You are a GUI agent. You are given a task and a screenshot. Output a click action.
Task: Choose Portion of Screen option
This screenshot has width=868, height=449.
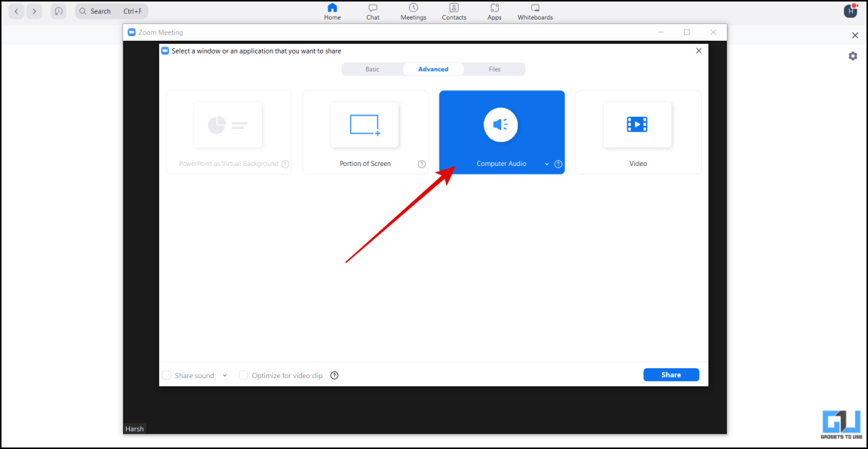click(365, 132)
